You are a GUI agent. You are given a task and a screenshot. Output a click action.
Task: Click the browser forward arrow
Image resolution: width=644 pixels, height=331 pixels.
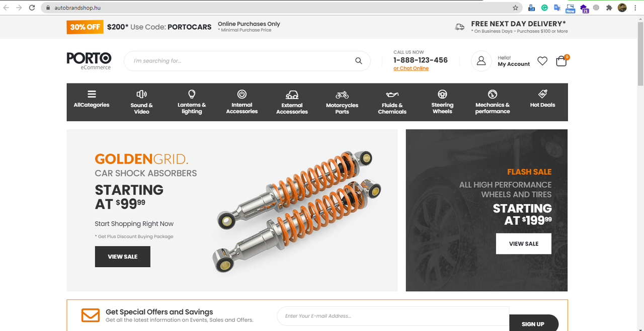pyautogui.click(x=19, y=8)
